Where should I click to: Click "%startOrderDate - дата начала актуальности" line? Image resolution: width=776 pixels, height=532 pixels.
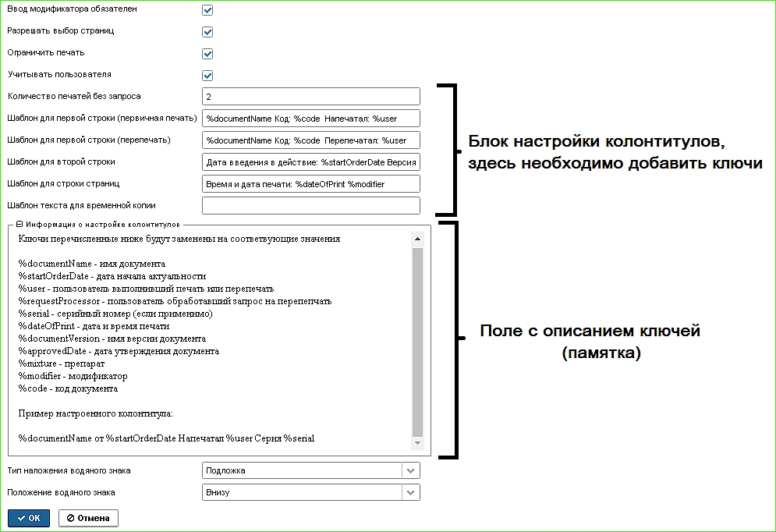(112, 276)
